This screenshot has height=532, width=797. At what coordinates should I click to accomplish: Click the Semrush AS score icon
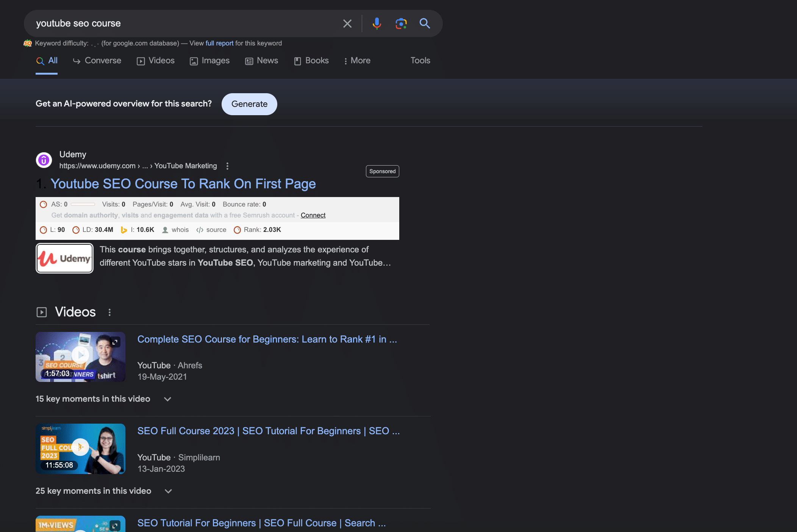(44, 204)
